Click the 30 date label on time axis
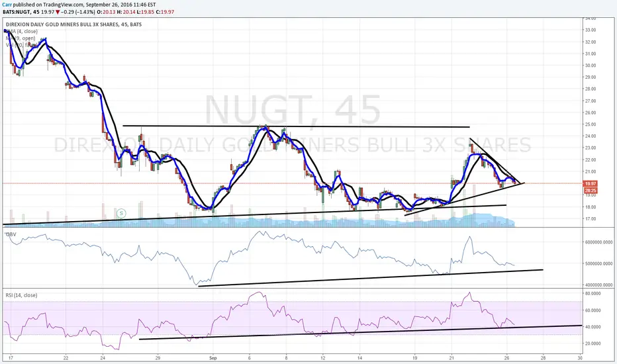 [580, 358]
